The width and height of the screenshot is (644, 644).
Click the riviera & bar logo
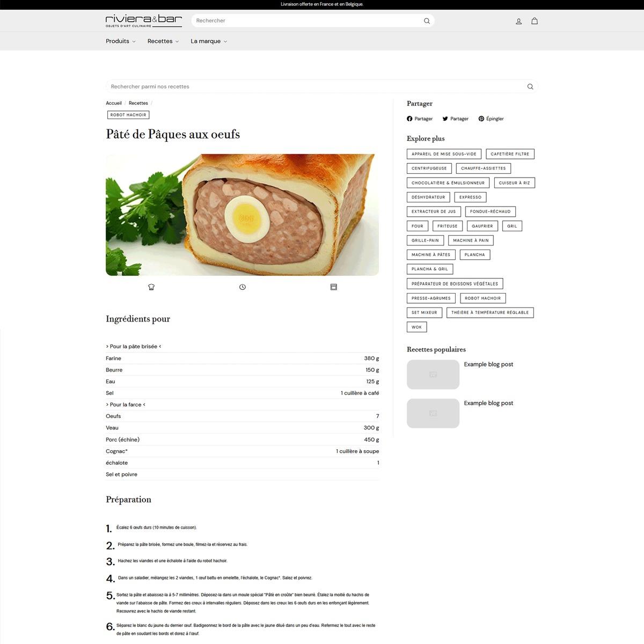click(x=144, y=21)
